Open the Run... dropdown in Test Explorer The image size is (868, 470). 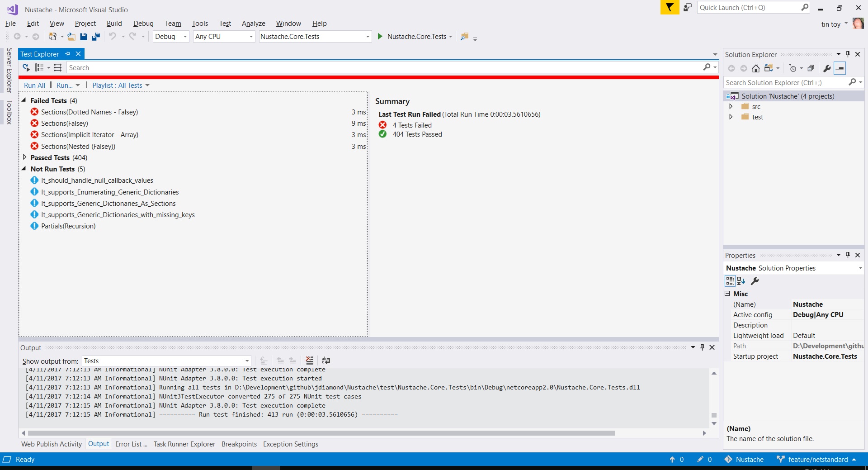click(x=68, y=85)
